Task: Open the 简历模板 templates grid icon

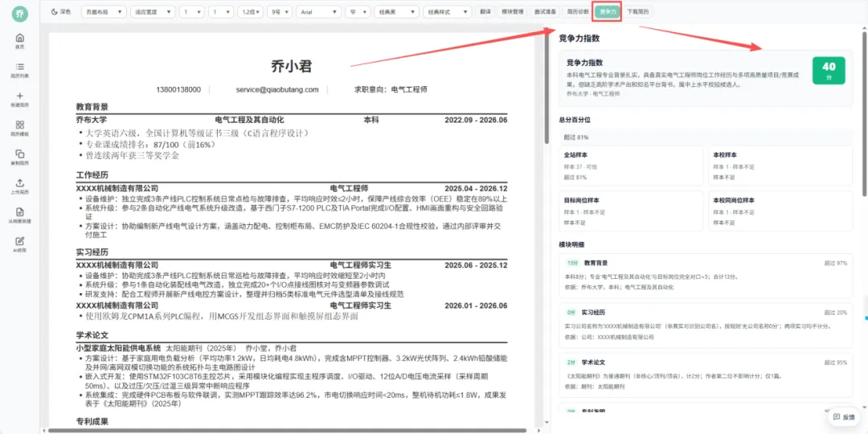Action: (20, 125)
